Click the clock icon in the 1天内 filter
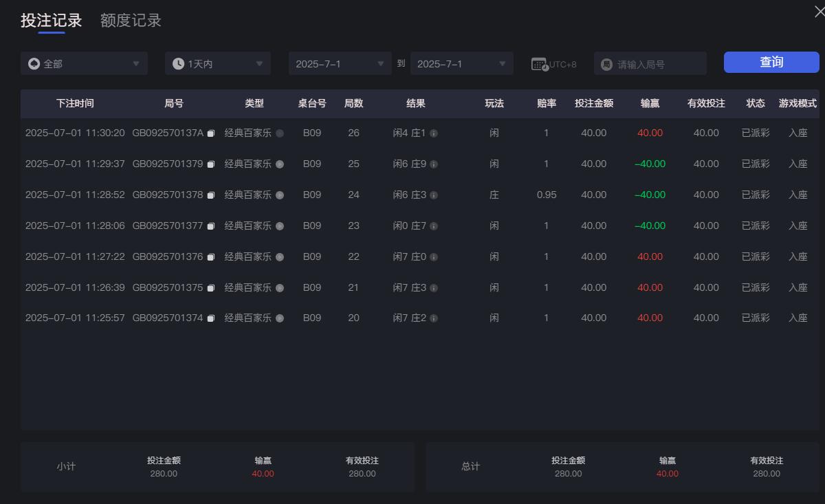 click(177, 63)
